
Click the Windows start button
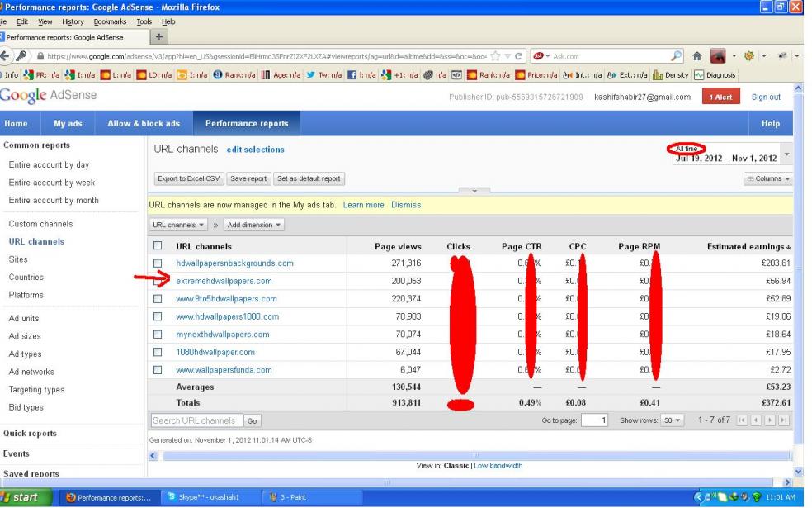click(26, 497)
